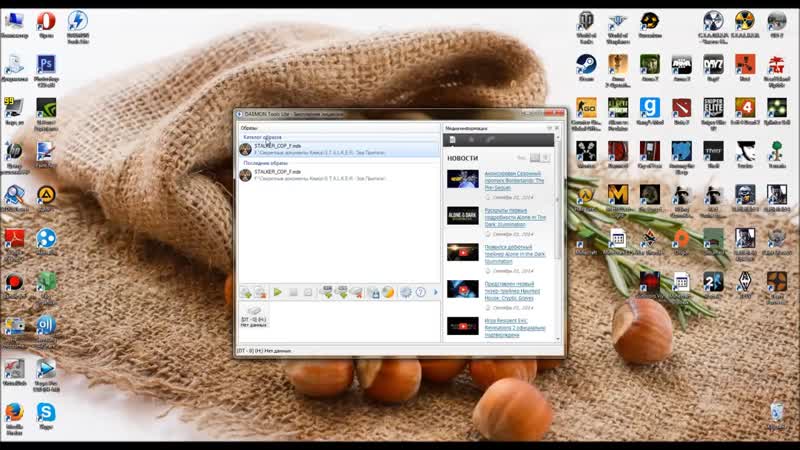This screenshot has height=450, width=800.
Task: Open the yellow radiation S.T.A.L.K.E.R. shortcut
Action: point(745,24)
